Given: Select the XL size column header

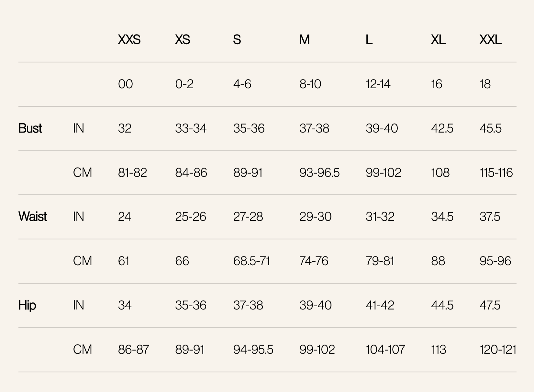Looking at the screenshot, I should point(438,40).
